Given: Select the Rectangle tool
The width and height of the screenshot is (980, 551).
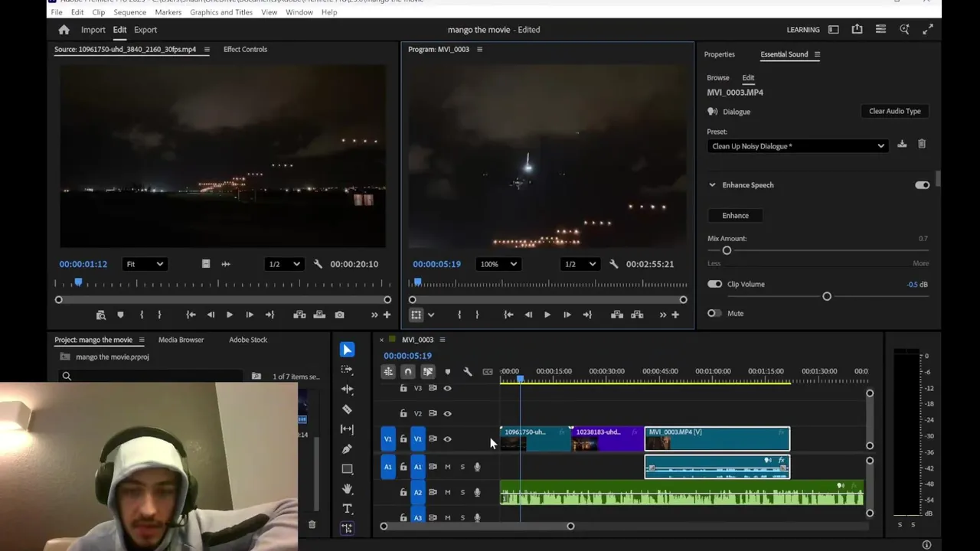Looking at the screenshot, I should (x=348, y=469).
